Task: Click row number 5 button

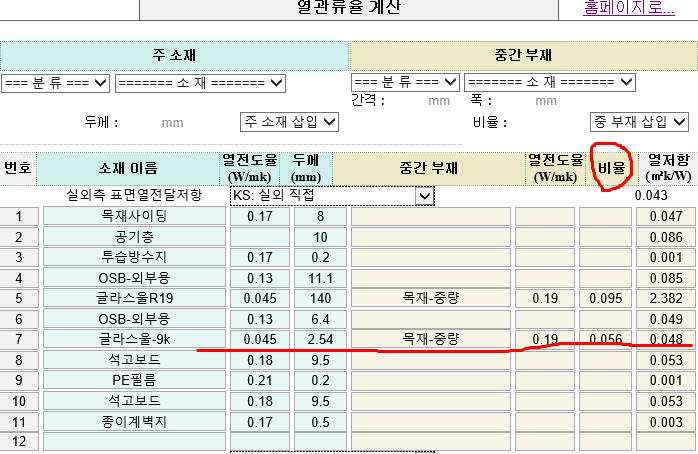Action: tap(19, 298)
